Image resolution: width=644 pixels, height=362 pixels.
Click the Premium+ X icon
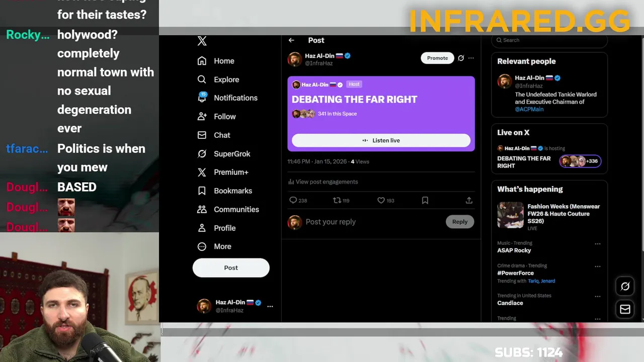pyautogui.click(x=202, y=172)
